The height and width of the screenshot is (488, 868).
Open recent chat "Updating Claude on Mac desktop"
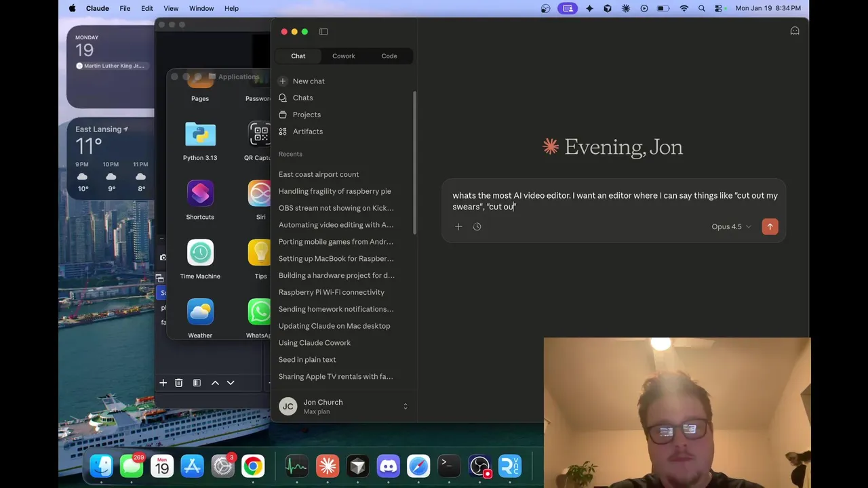pos(334,326)
